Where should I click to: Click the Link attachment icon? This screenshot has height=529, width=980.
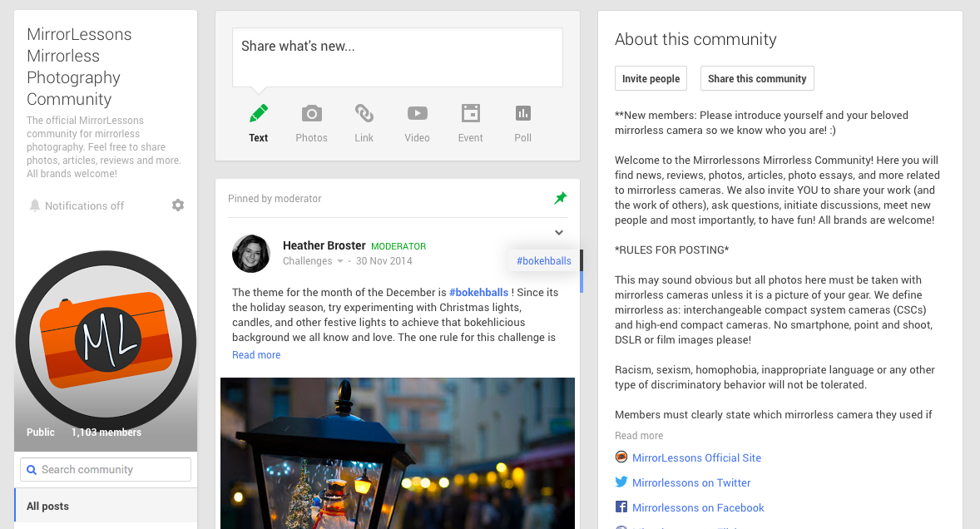tap(364, 113)
